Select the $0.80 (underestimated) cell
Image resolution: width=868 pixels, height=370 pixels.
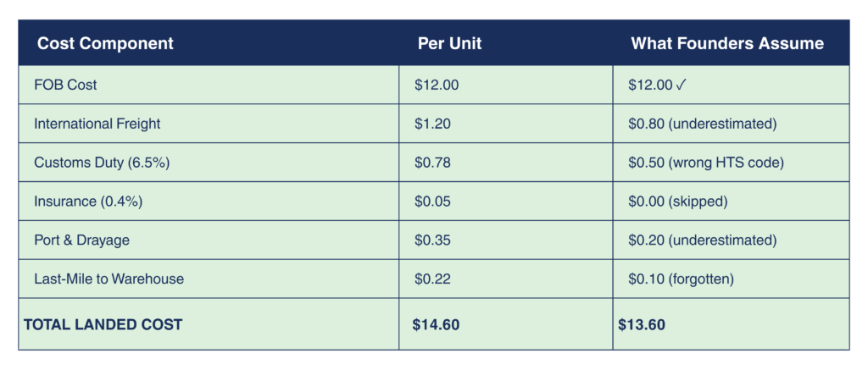(x=702, y=124)
